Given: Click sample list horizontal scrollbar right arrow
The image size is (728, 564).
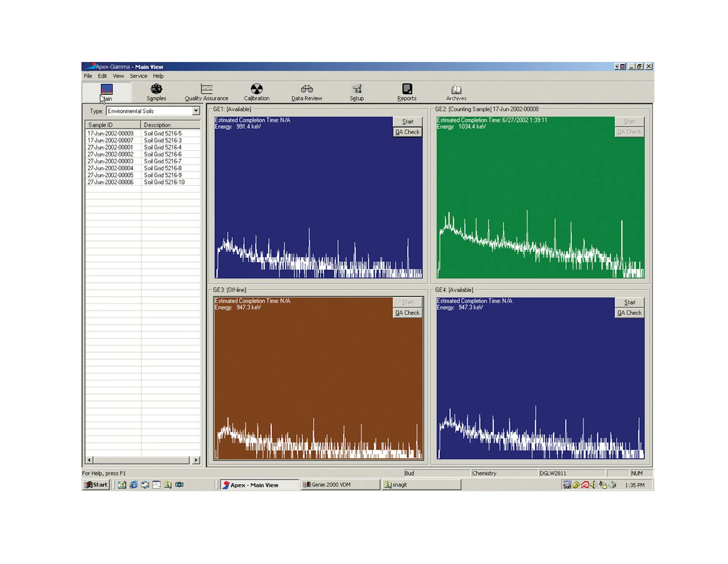Looking at the screenshot, I should coord(196,460).
